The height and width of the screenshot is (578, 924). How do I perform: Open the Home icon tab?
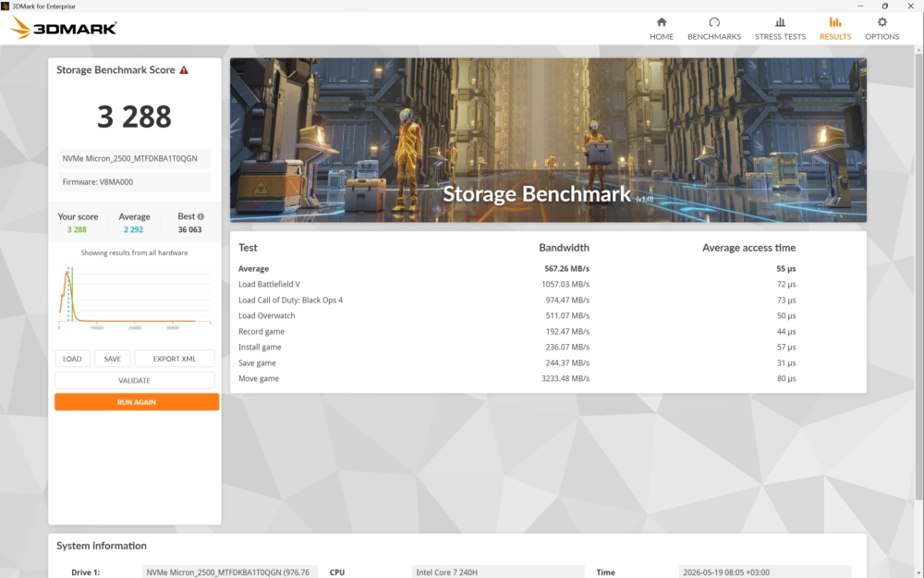[x=662, y=22]
